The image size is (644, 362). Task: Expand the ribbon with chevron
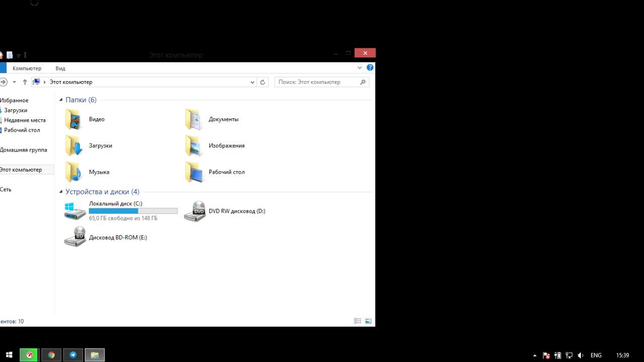click(359, 67)
